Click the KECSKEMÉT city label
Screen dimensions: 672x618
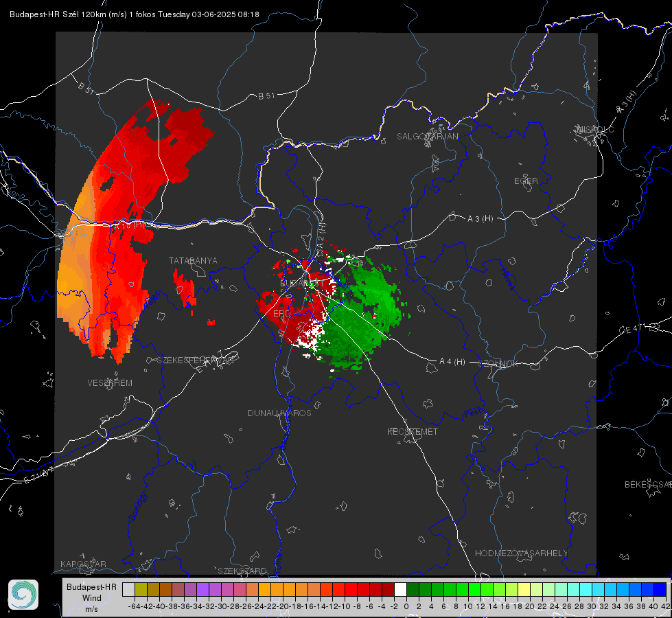pos(413,431)
